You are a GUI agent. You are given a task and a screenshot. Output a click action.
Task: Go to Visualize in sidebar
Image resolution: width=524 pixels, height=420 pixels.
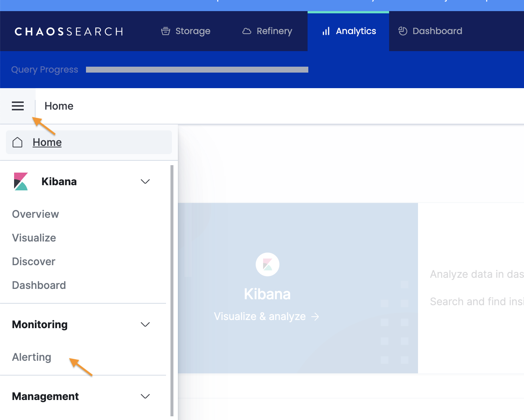click(34, 238)
